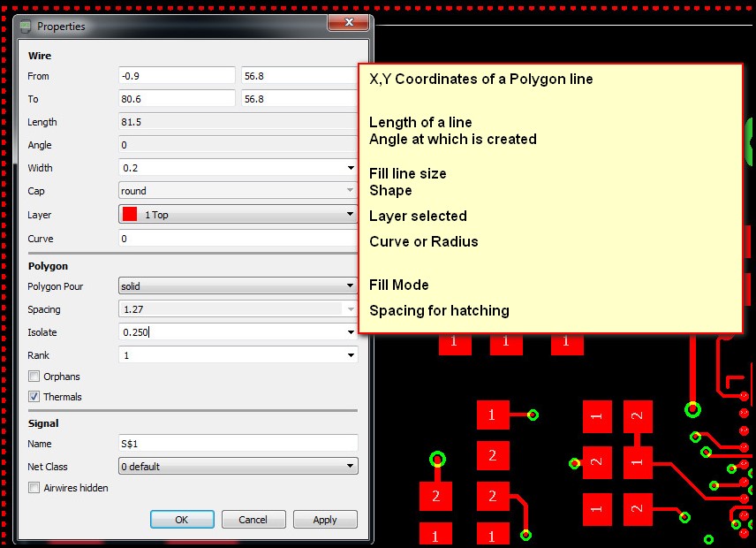Click the Polygon Pour label
The width and height of the screenshot is (756, 548).
tap(56, 286)
